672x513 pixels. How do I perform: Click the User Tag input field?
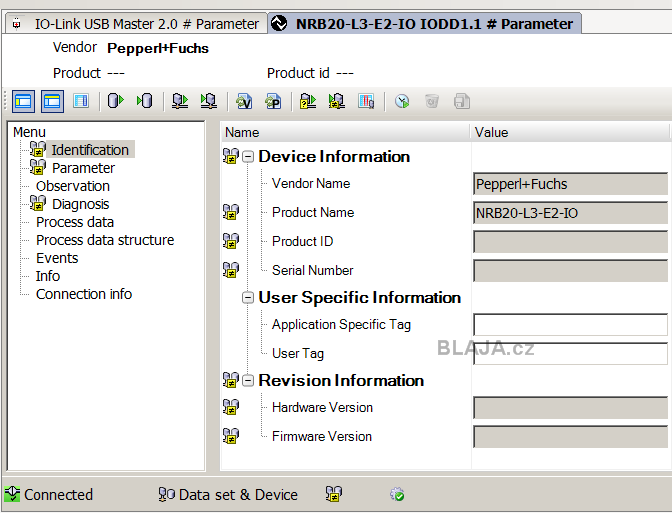570,354
